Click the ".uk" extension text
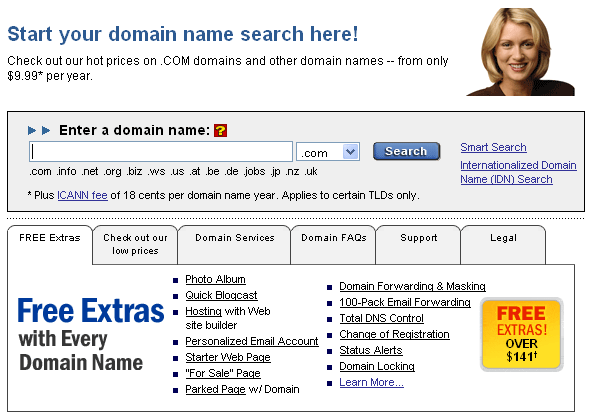 click(311, 171)
